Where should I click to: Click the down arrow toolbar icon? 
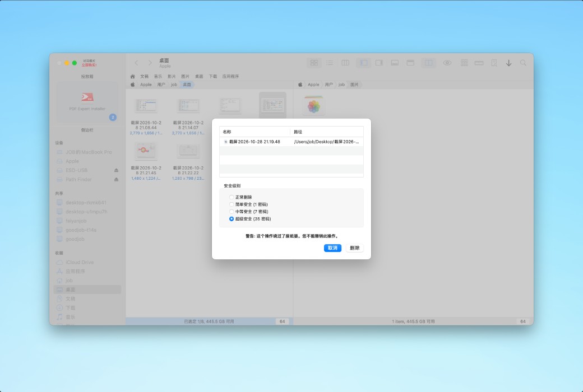pos(508,63)
